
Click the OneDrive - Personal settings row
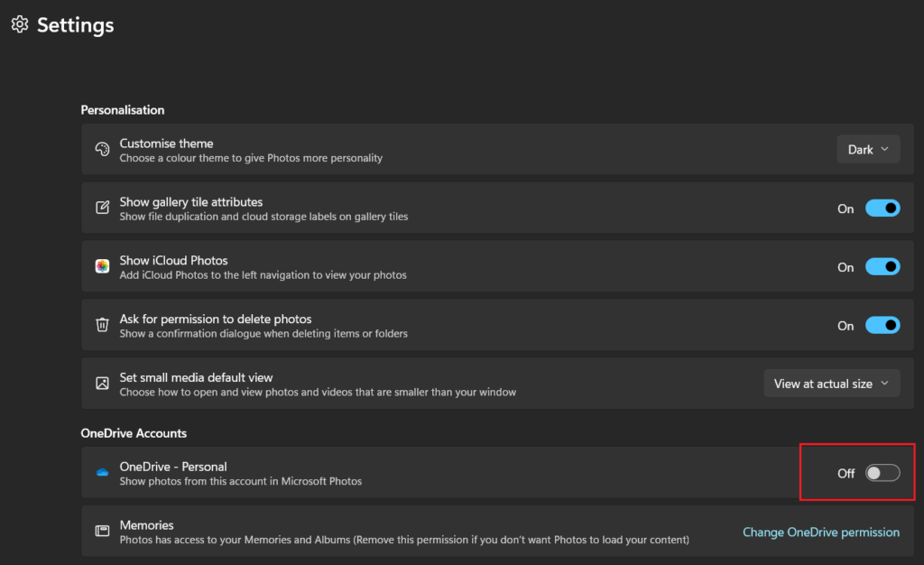click(x=451, y=472)
